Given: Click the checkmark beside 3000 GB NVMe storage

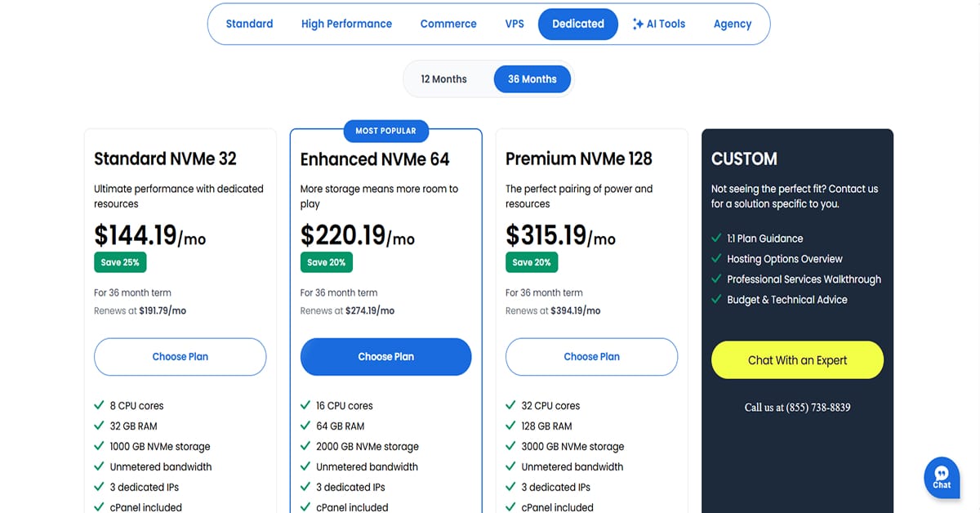Looking at the screenshot, I should pyautogui.click(x=510, y=446).
